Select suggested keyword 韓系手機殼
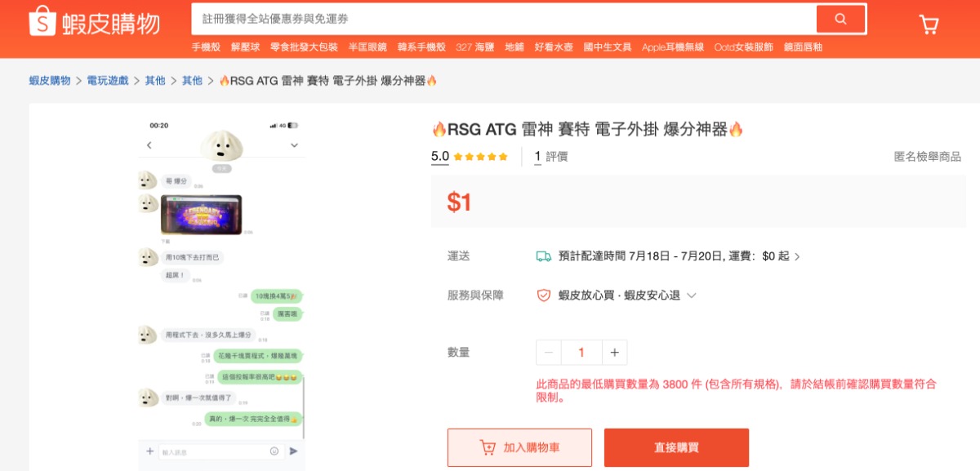This screenshot has height=471, width=980. 421,47
